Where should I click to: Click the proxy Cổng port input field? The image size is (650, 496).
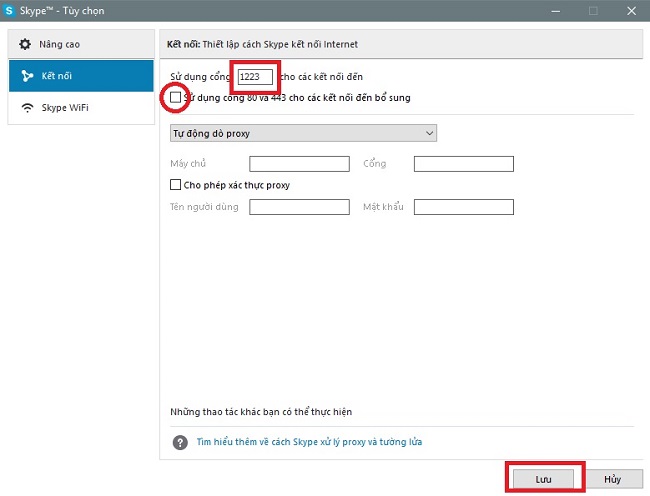click(x=464, y=164)
